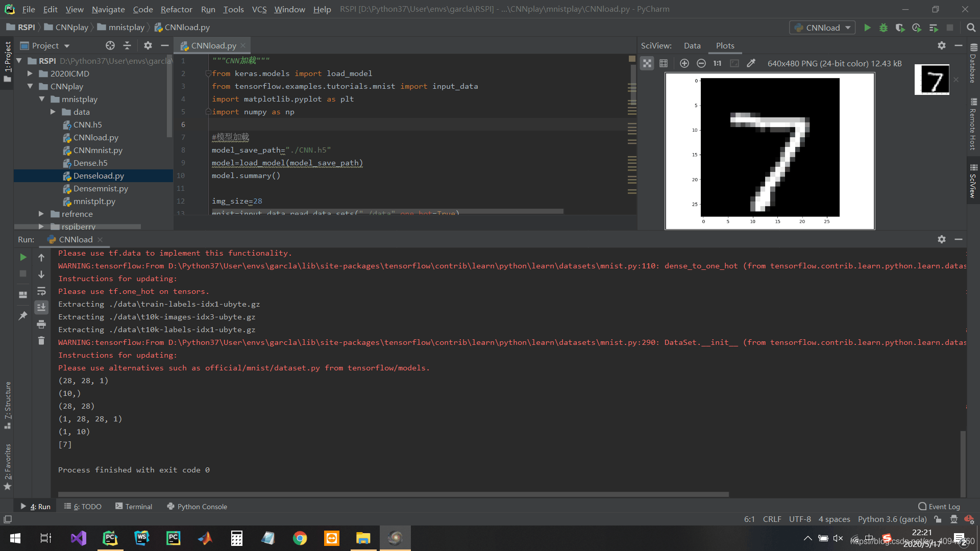Toggle scroll to end in Run console
The image size is (980, 551).
[41, 307]
